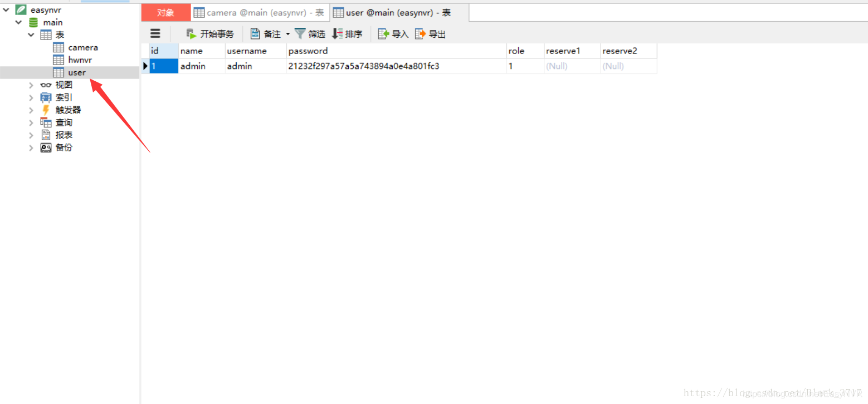
Task: Select the password hash cell 21232f297a57...
Action: coord(397,66)
